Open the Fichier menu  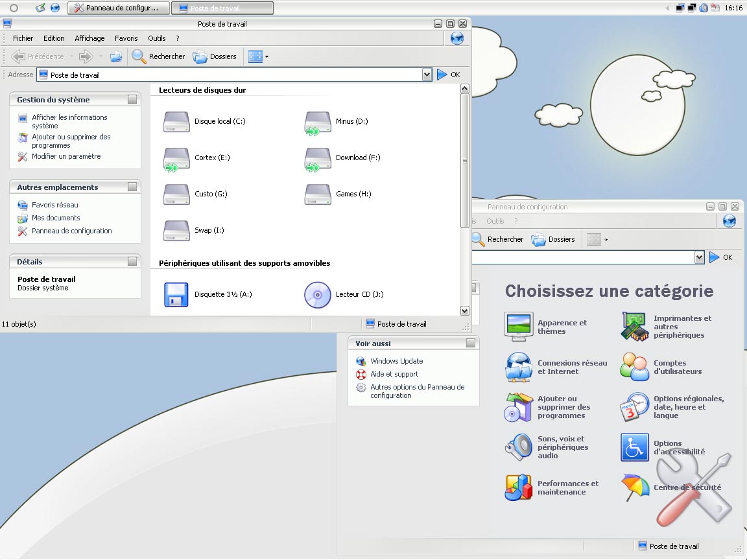coord(23,38)
